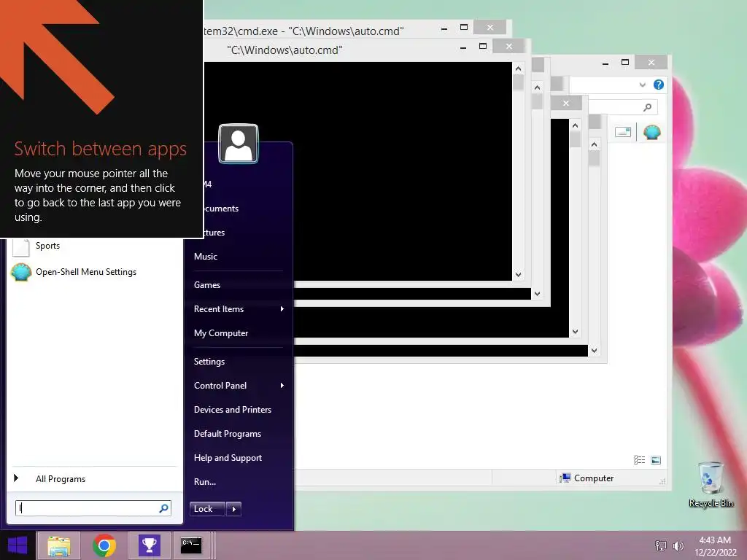Viewport: 747px width, 560px height.
Task: Click the user account picture
Action: click(x=239, y=144)
